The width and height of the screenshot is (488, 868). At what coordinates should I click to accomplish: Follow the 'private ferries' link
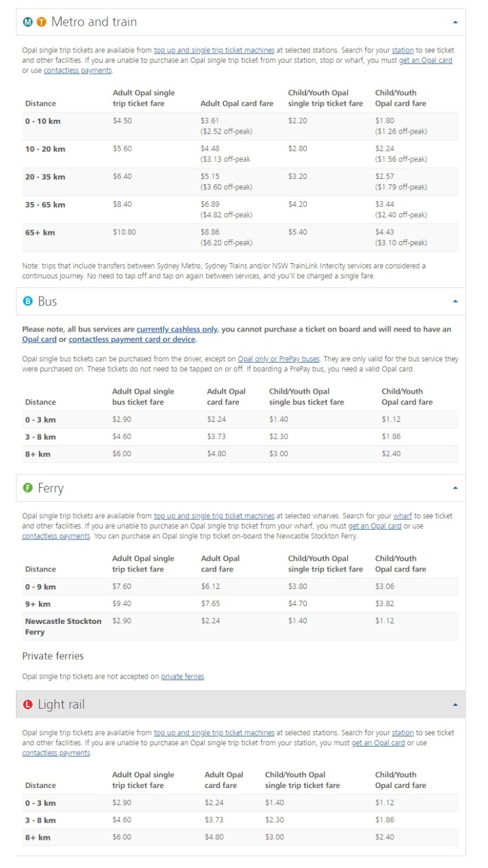tap(182, 676)
